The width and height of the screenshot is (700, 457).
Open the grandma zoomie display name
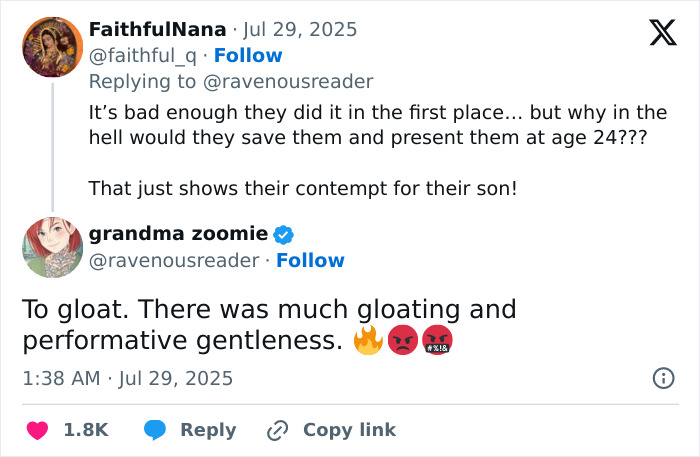(x=178, y=234)
